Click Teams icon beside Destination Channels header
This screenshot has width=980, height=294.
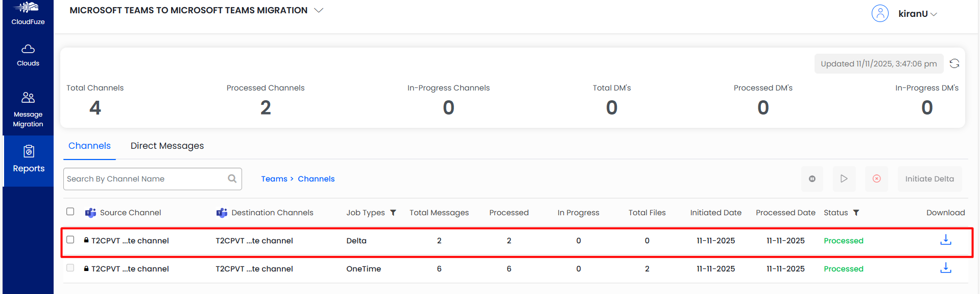point(222,213)
